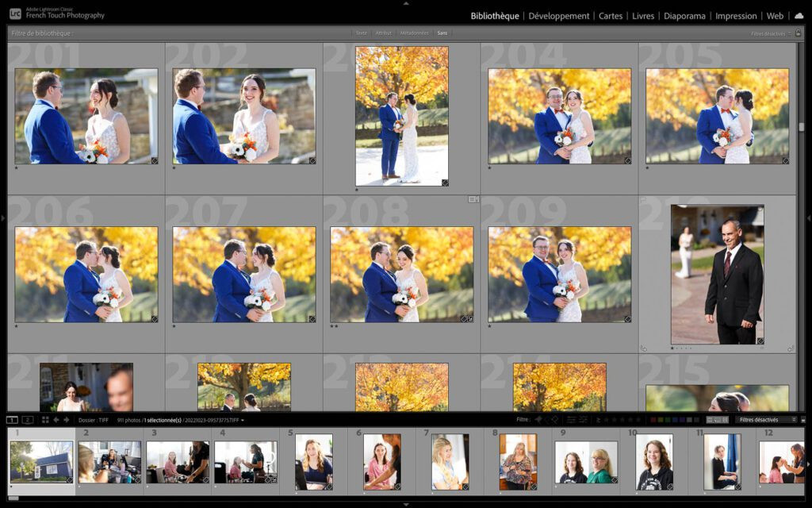Image resolution: width=812 pixels, height=508 pixels.
Task: Open the filmstrip source path dropdown arrow
Action: tap(243, 421)
